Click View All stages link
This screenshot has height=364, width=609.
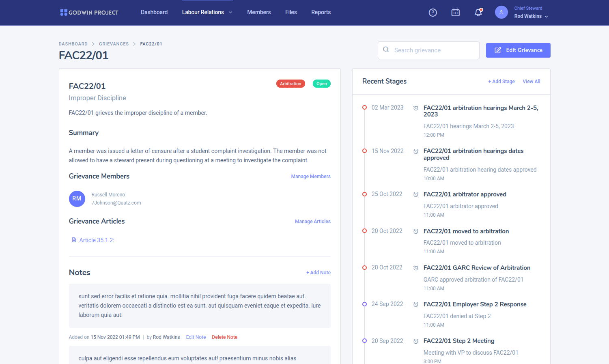pos(532,82)
